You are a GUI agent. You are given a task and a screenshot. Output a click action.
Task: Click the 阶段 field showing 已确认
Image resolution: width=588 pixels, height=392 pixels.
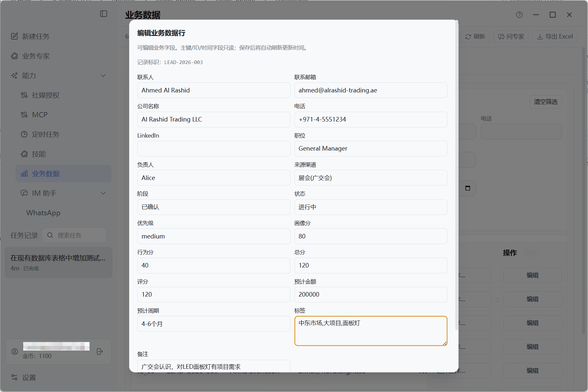(214, 207)
